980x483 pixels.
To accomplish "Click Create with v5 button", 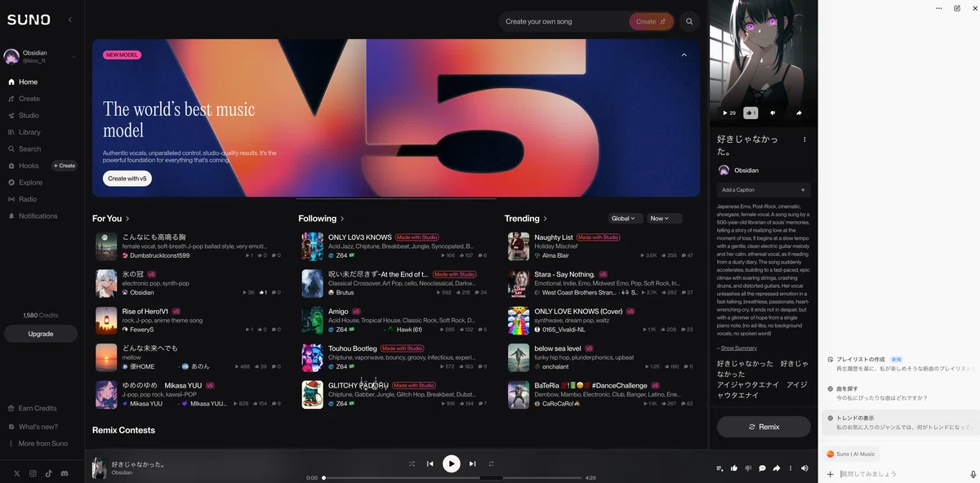I will [x=127, y=179].
